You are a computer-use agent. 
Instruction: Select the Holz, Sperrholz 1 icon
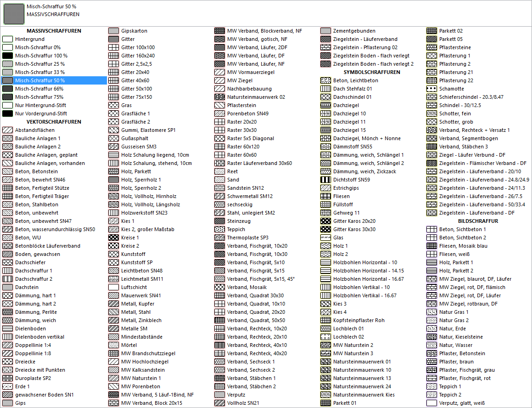[x=114, y=180]
